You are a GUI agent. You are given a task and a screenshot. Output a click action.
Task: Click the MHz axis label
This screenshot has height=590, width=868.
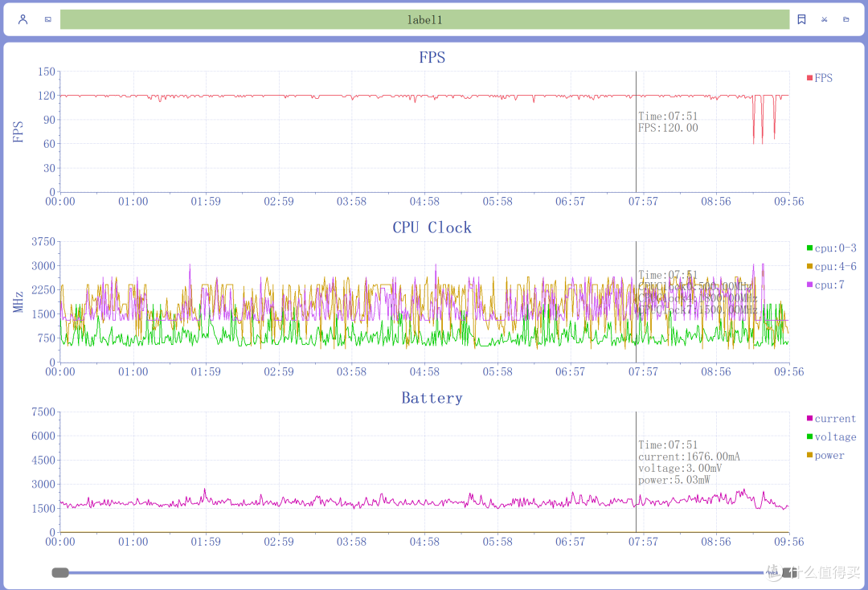(18, 302)
